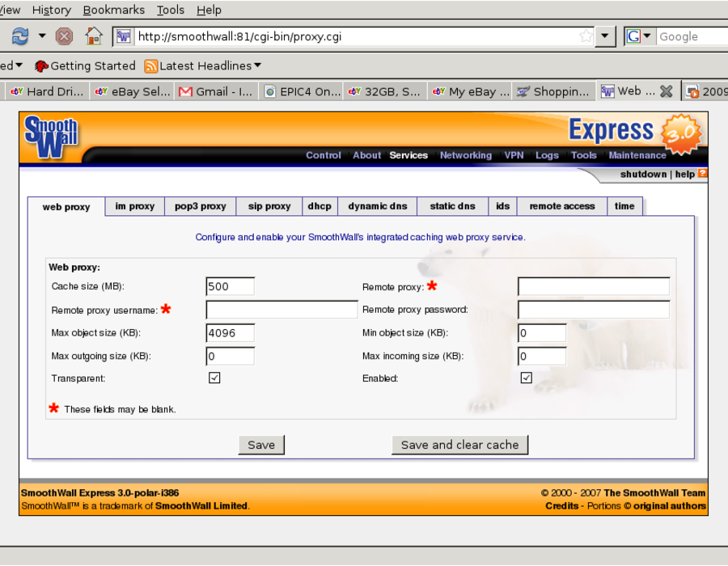
Task: Go to the browser home page
Action: [x=94, y=36]
